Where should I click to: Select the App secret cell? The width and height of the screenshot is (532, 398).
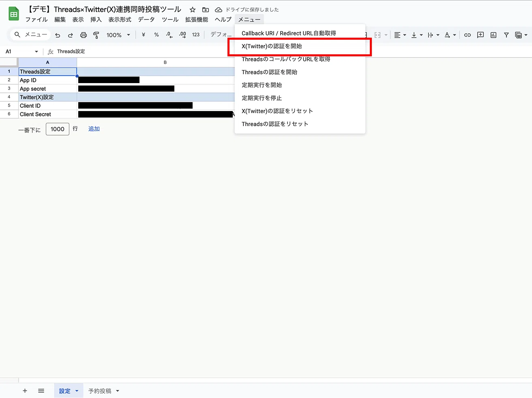(x=47, y=89)
